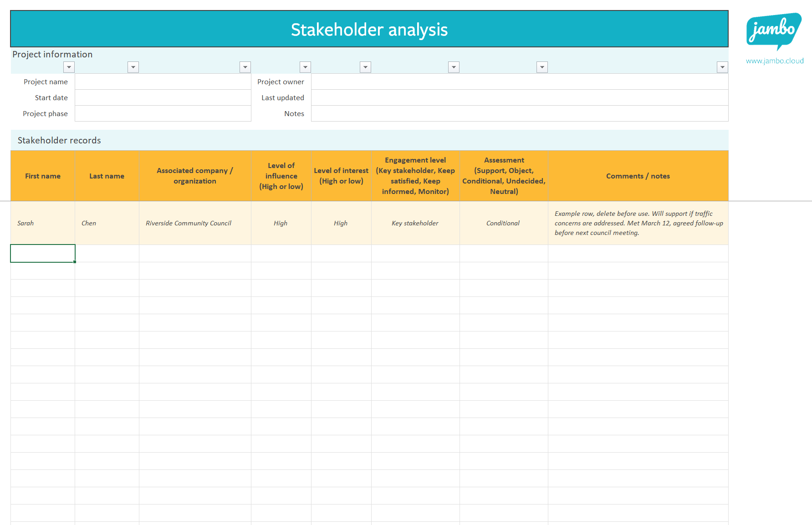Open the filter dropdown above Engagement level column

tap(454, 67)
